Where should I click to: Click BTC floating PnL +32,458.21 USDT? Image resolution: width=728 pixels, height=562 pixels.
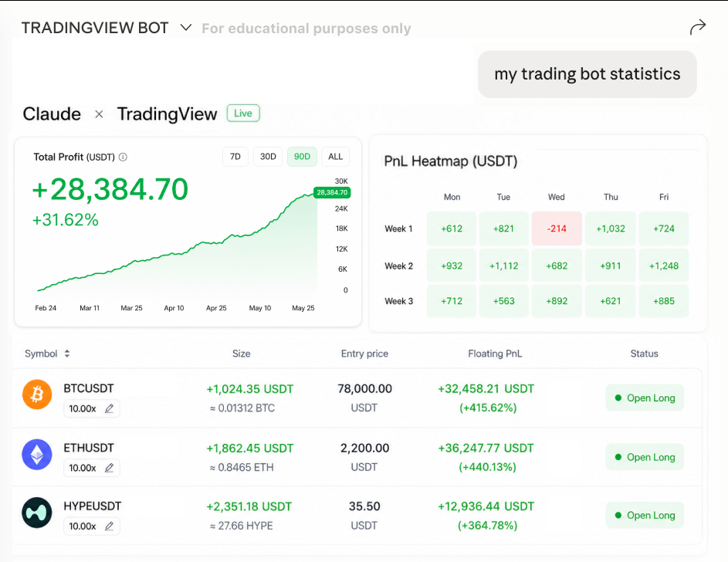486,389
